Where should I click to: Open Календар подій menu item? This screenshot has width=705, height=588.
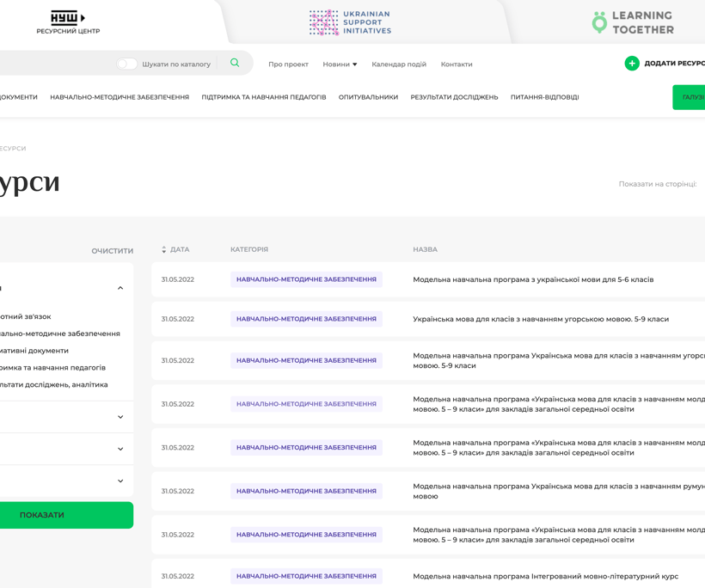(399, 64)
